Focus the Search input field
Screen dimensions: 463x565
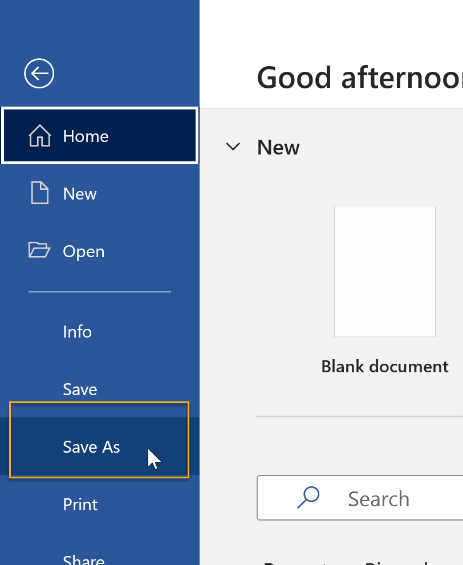click(360, 498)
